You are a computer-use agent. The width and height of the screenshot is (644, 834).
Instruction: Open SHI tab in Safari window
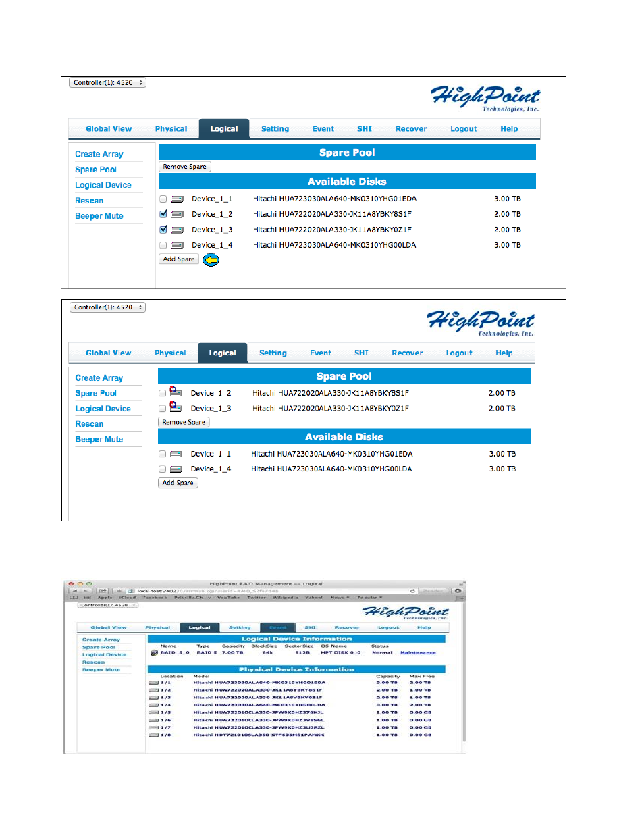tap(311, 627)
